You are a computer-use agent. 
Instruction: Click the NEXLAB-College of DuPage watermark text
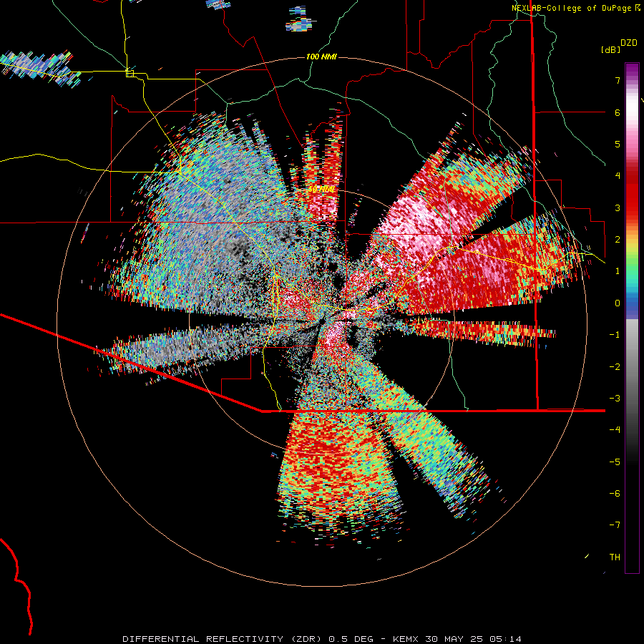click(572, 8)
